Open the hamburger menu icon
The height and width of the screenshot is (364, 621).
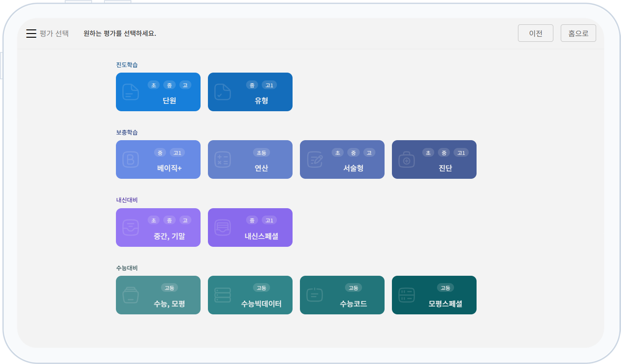pos(31,34)
